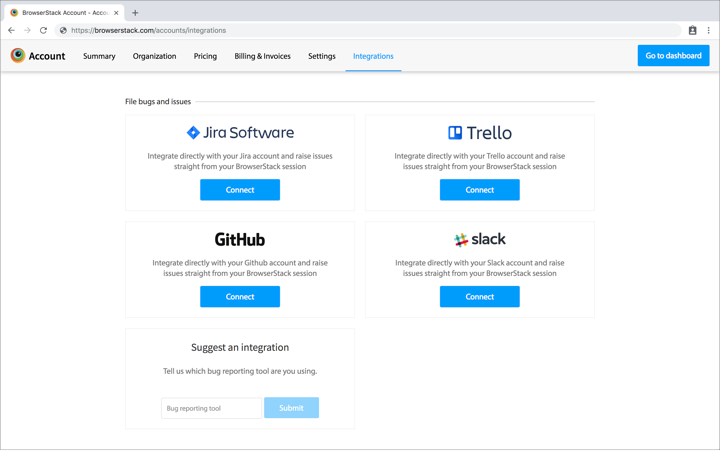
Task: Click the Slack logo
Action: (480, 239)
